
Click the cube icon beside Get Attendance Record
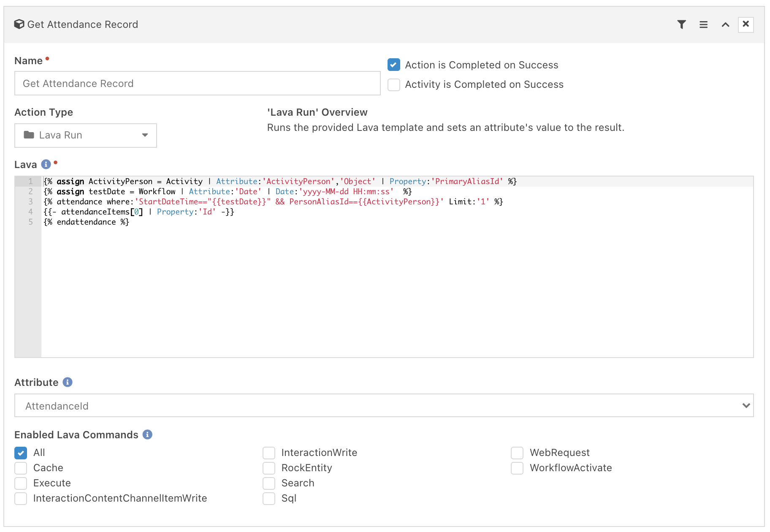tap(19, 24)
